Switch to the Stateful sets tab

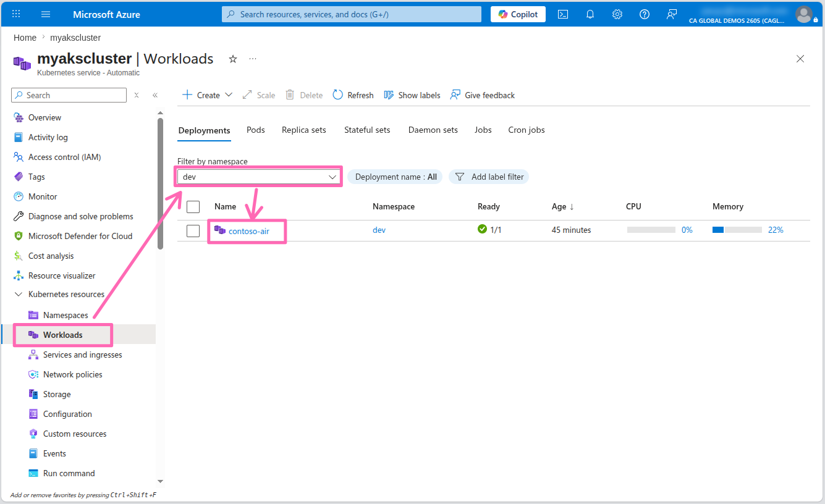pos(367,130)
